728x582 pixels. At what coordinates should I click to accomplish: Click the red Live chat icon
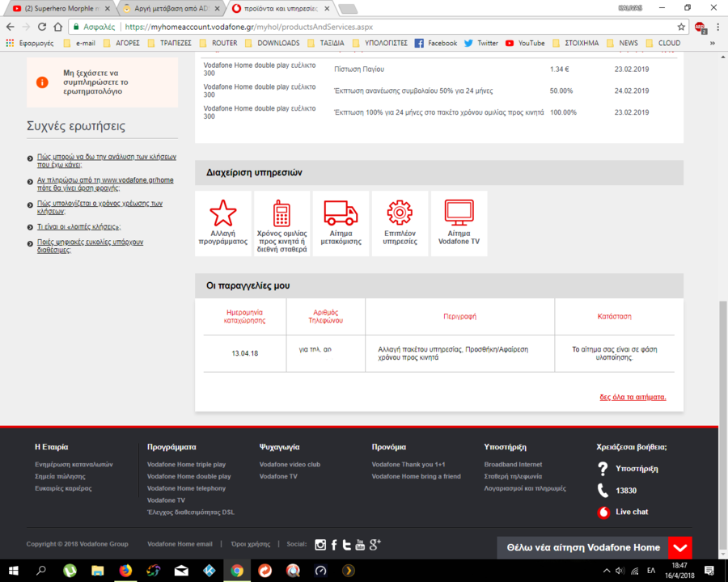[x=603, y=512]
